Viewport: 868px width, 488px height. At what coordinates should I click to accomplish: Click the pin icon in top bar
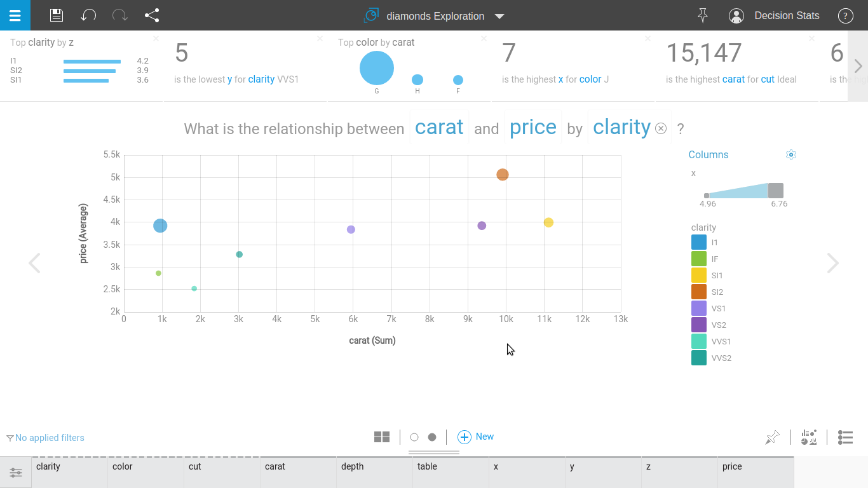(702, 15)
